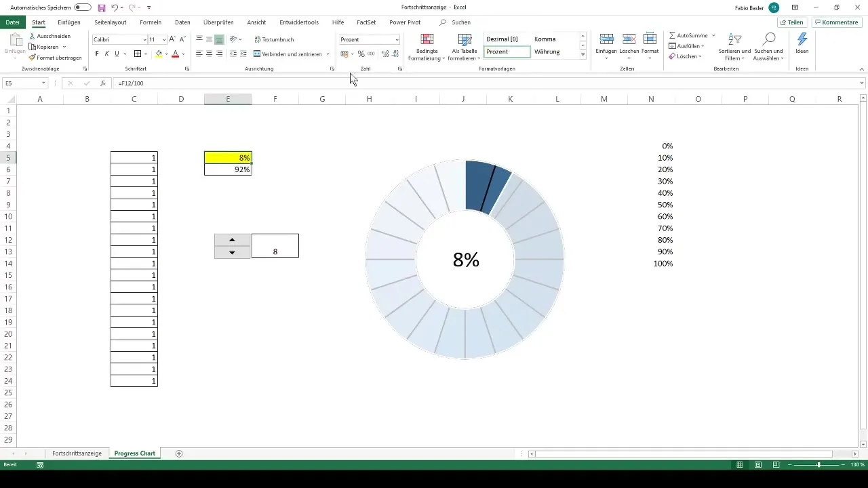Add a decimal place
The image size is (868, 488).
coord(385,54)
